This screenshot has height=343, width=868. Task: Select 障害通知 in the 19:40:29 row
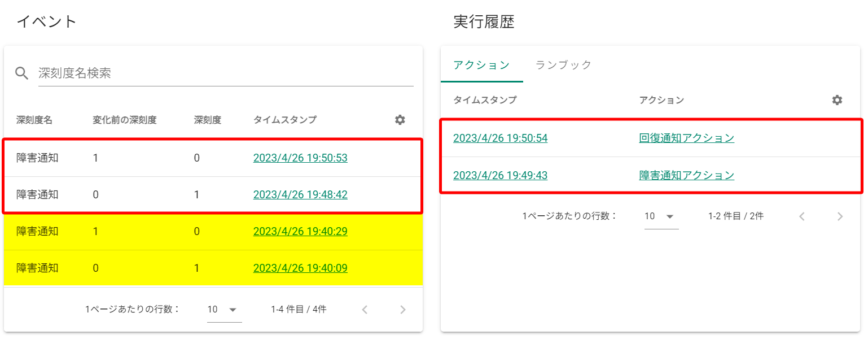[37, 232]
